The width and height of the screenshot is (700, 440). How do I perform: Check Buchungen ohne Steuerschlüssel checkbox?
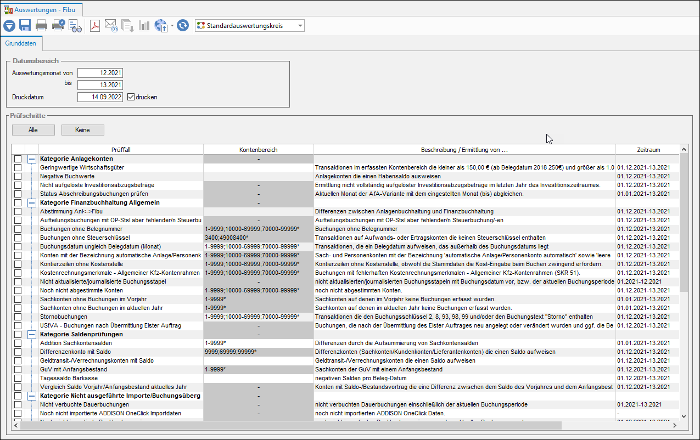(17, 238)
